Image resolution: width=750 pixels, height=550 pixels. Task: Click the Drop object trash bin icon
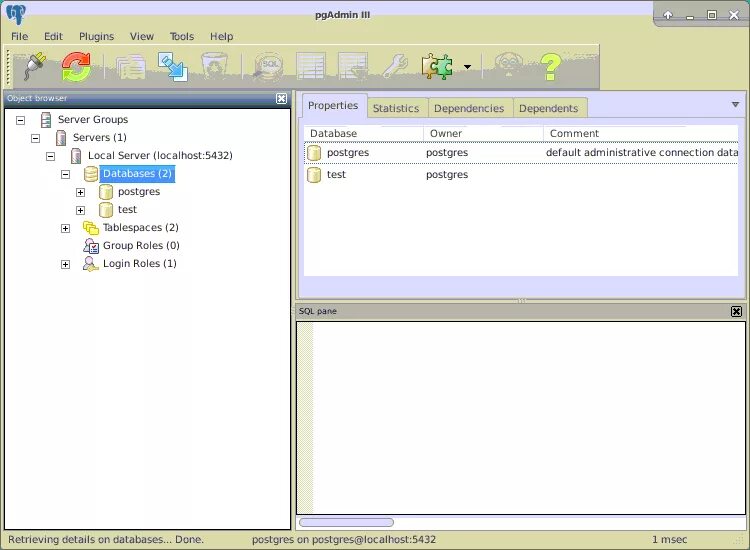[x=214, y=66]
